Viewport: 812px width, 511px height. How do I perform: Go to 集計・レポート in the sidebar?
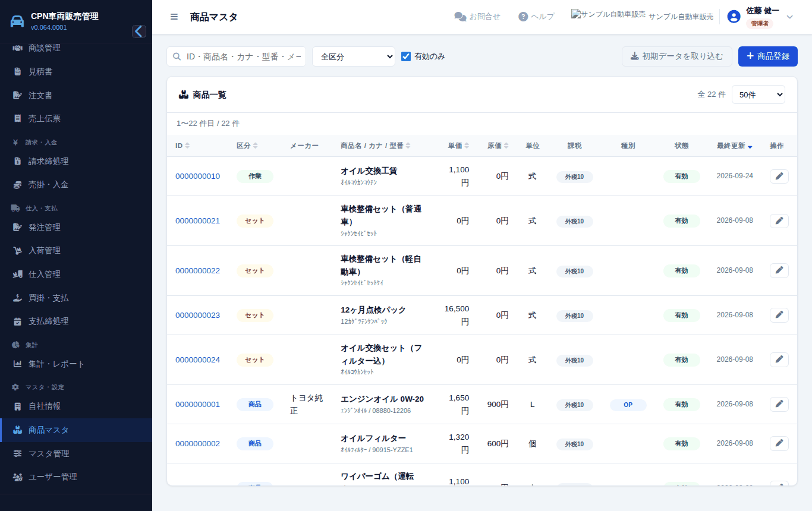(76, 364)
